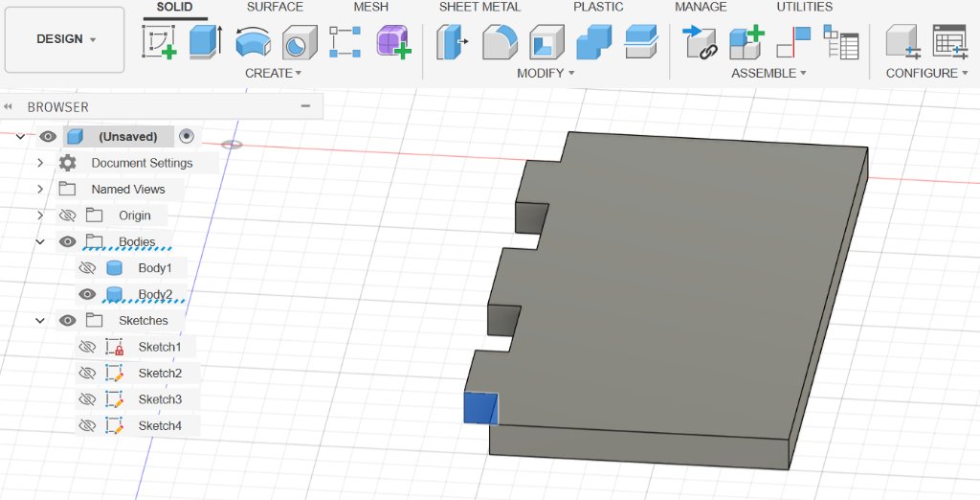
Task: Click the Sketch3 sketch icon
Action: click(x=115, y=399)
